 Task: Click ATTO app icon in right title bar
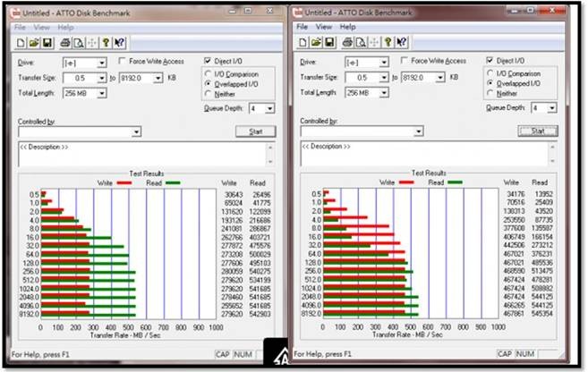[x=298, y=13]
